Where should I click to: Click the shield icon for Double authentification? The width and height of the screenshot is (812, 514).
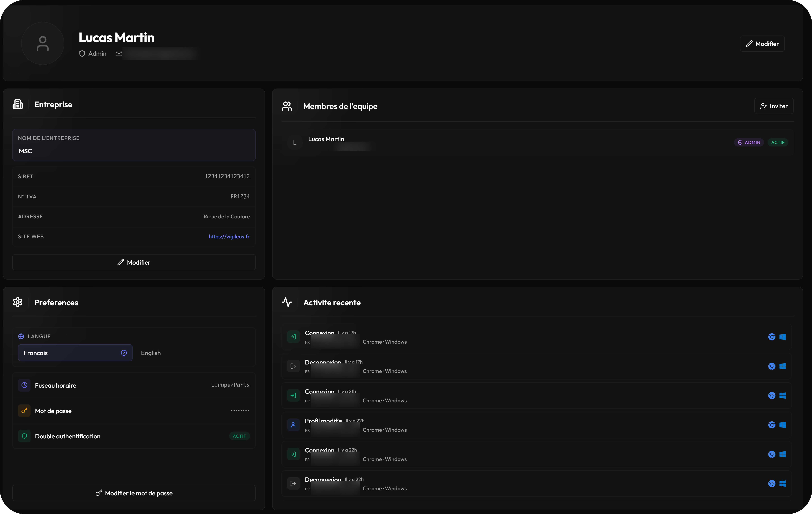24,436
